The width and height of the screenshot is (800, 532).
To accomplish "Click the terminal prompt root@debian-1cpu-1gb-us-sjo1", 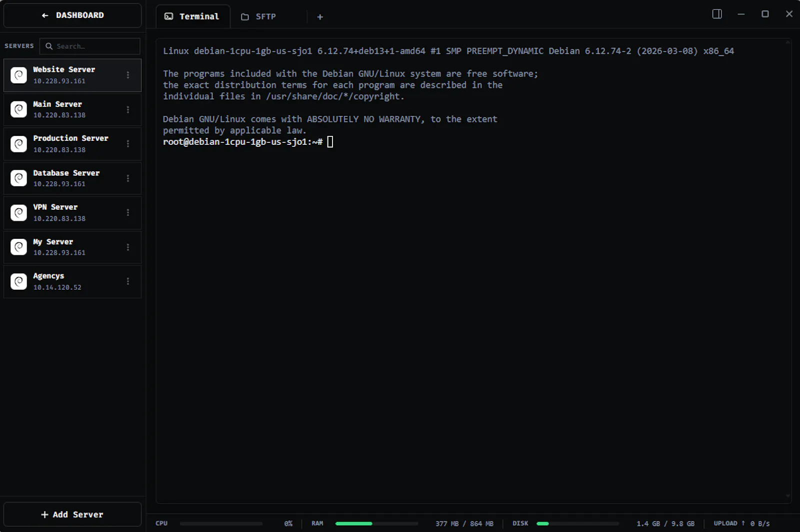I will 242,142.
